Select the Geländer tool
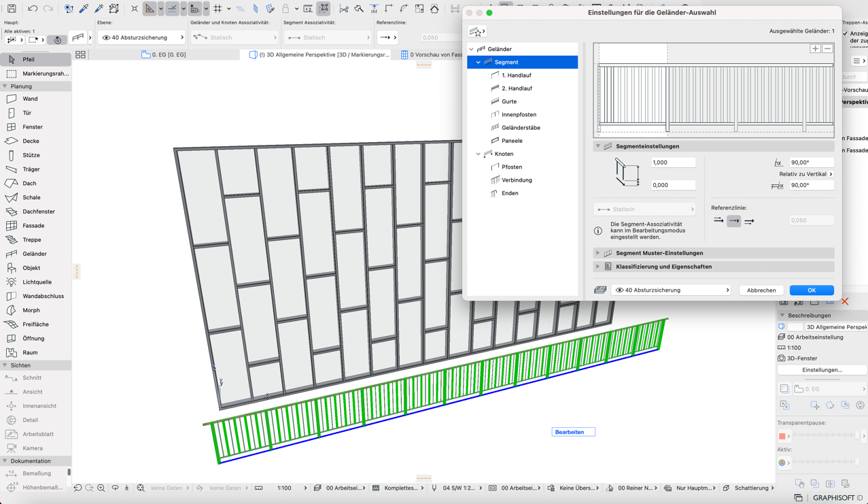This screenshot has height=504, width=868. coord(35,254)
